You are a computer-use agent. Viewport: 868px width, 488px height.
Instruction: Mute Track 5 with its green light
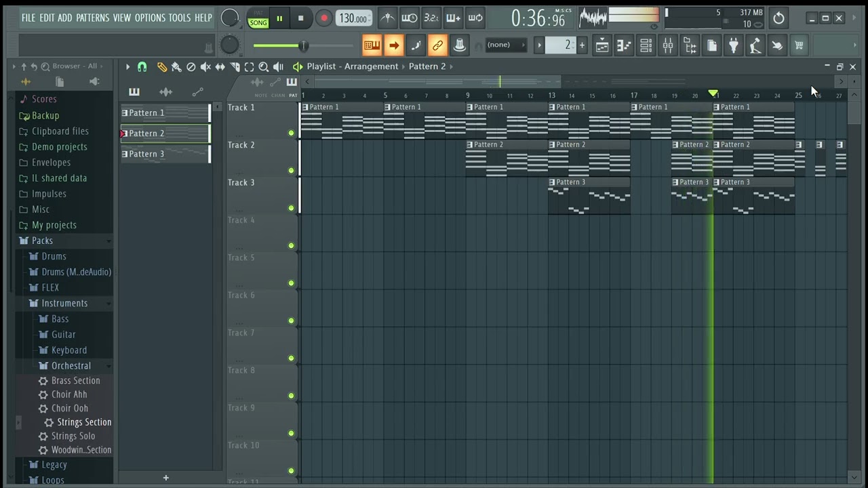pyautogui.click(x=292, y=283)
